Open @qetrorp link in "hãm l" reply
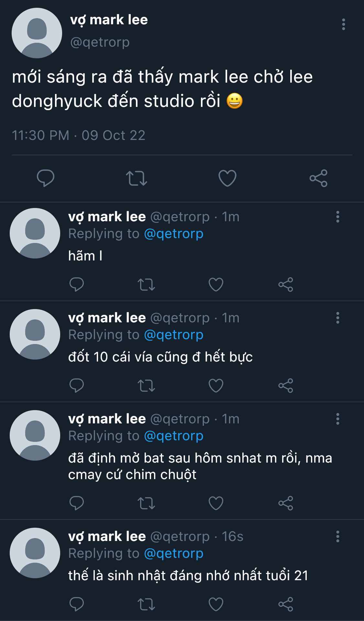 173,234
